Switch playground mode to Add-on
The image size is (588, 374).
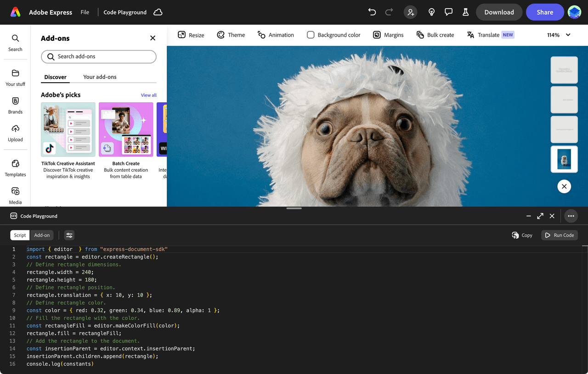(x=42, y=235)
